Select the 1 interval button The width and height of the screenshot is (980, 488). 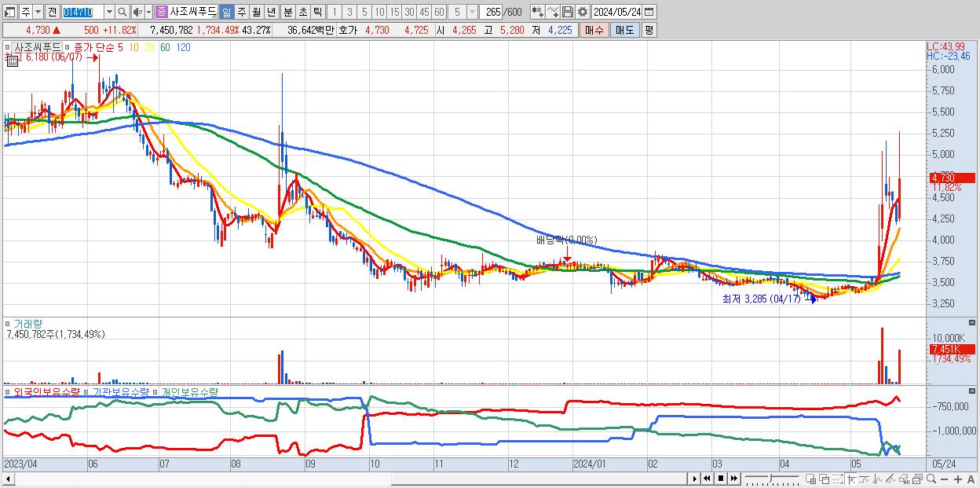tap(335, 12)
